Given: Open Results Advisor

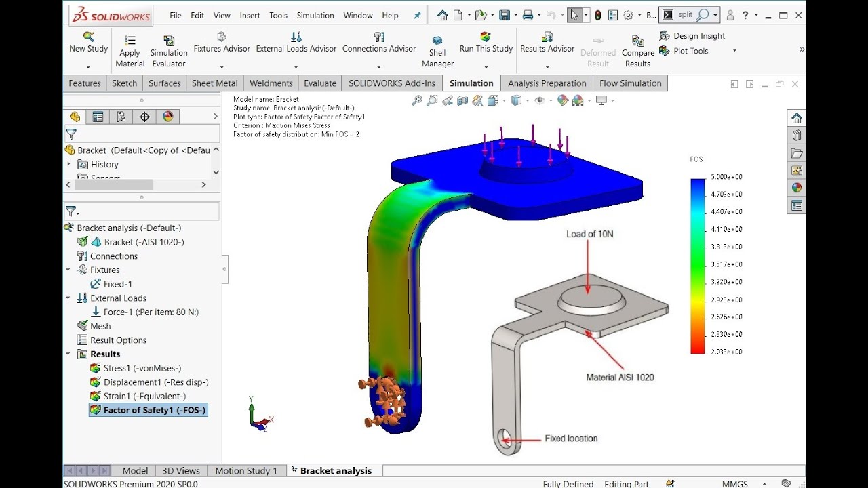Looking at the screenshot, I should [547, 42].
